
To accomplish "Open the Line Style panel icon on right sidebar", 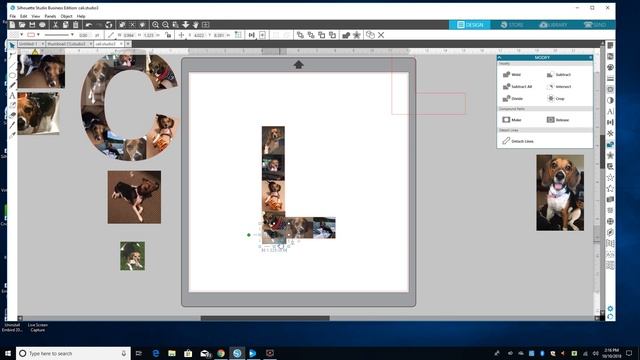I will point(610,78).
